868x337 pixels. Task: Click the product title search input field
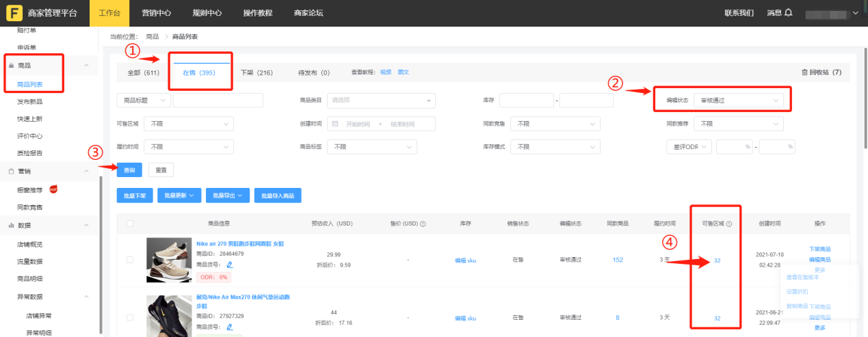click(x=218, y=100)
